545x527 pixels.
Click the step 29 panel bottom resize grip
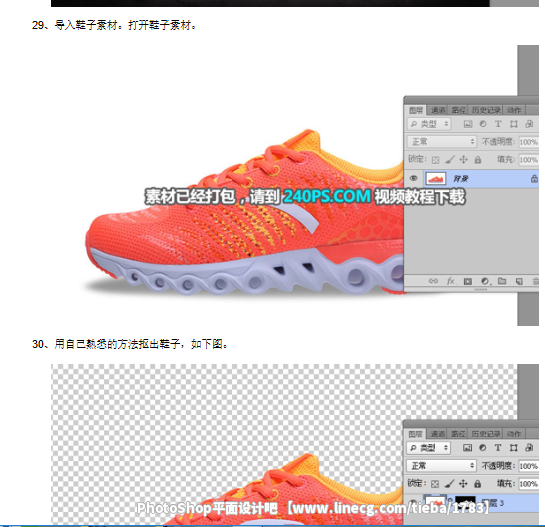pyautogui.click(x=481, y=289)
